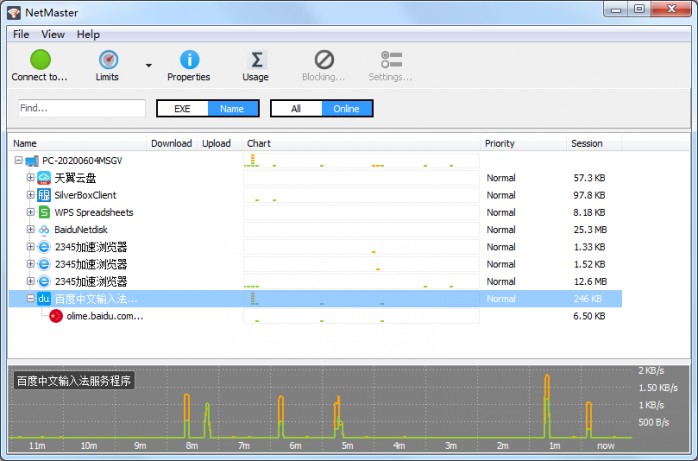The image size is (698, 461).
Task: Open the Limits dropdown arrow
Action: [x=149, y=65]
